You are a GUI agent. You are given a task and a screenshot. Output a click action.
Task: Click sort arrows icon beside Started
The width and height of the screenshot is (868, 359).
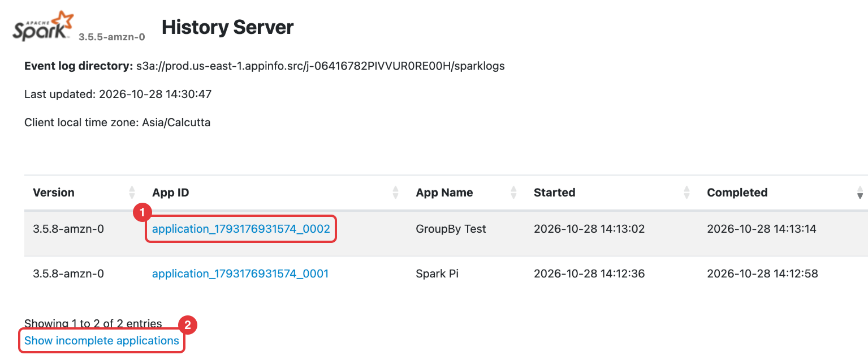686,193
